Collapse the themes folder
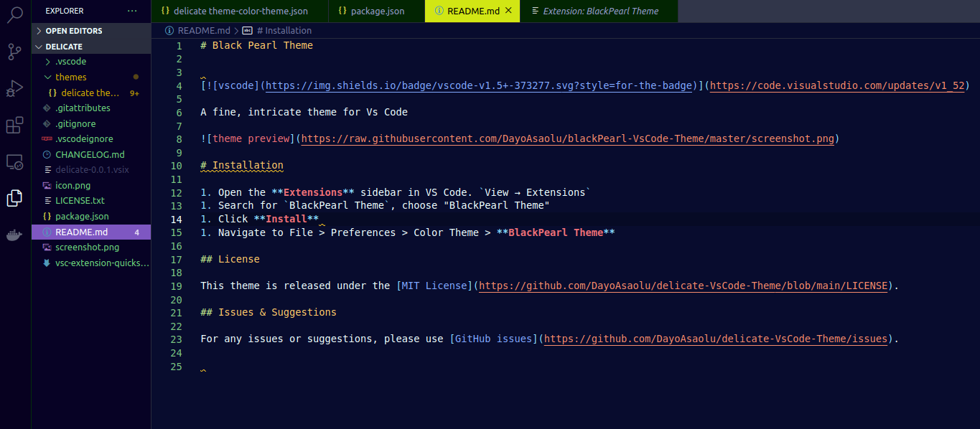This screenshot has height=429, width=980. pyautogui.click(x=91, y=77)
